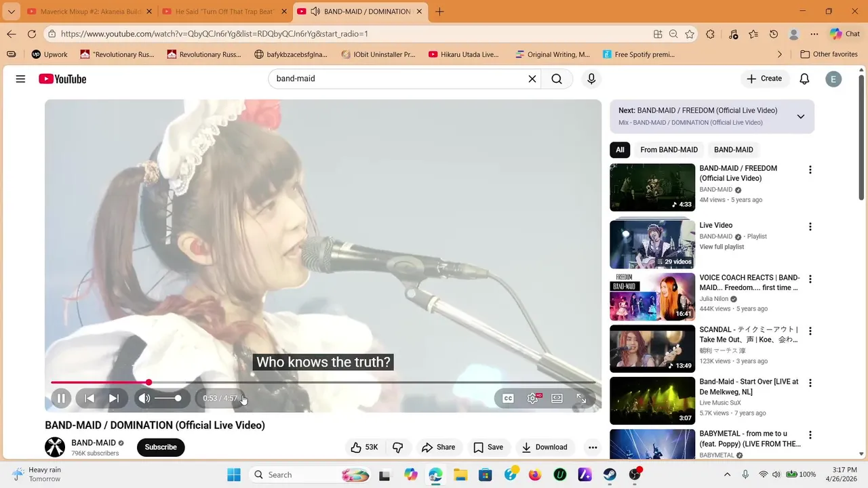The width and height of the screenshot is (868, 488).
Task: Expand the Next mix playlist panel
Action: click(801, 117)
